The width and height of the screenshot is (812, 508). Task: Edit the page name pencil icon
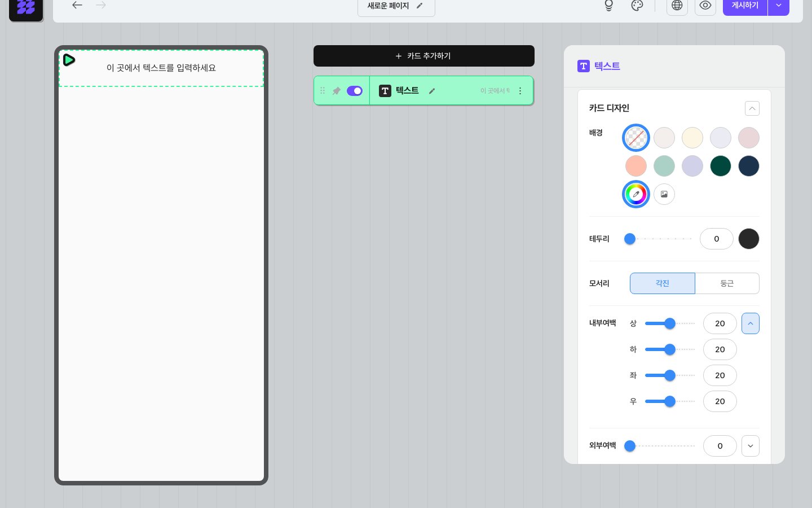tap(420, 6)
